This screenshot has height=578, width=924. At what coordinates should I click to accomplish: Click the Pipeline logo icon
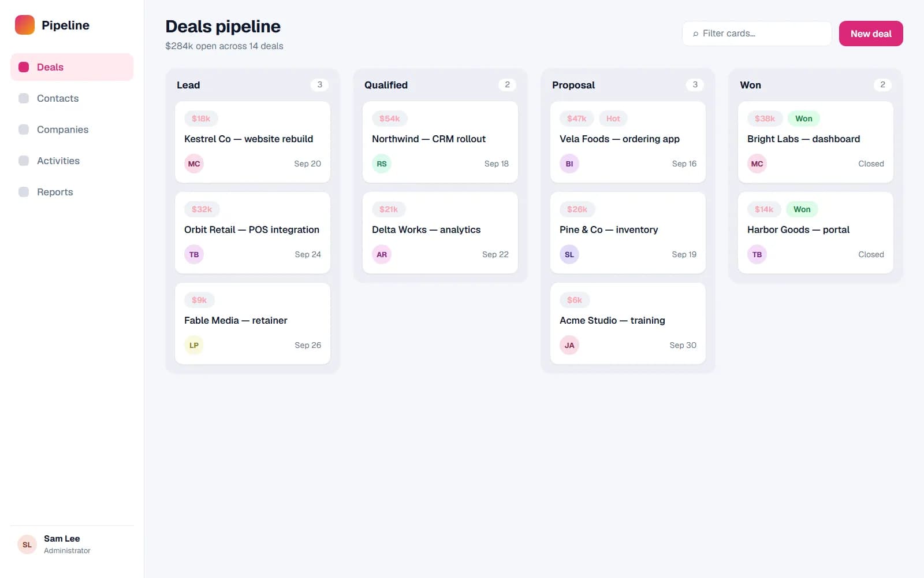(x=25, y=25)
